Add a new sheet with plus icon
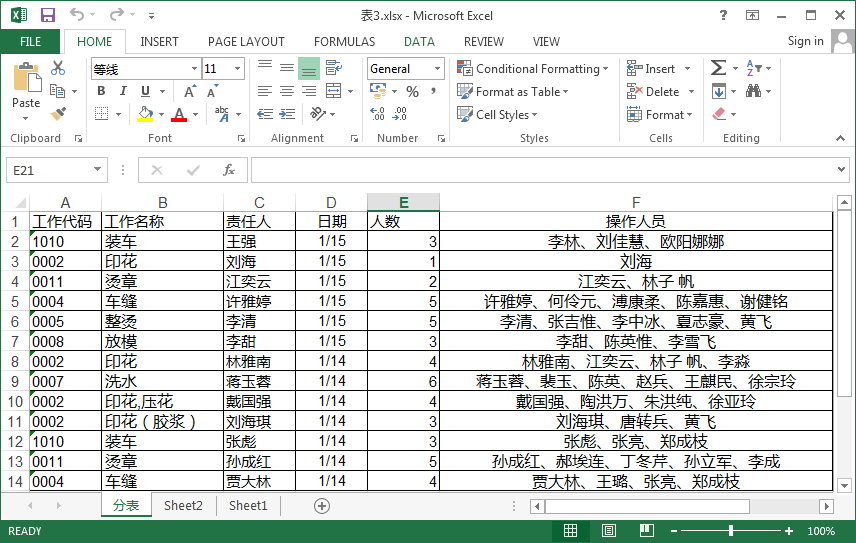 point(322,506)
